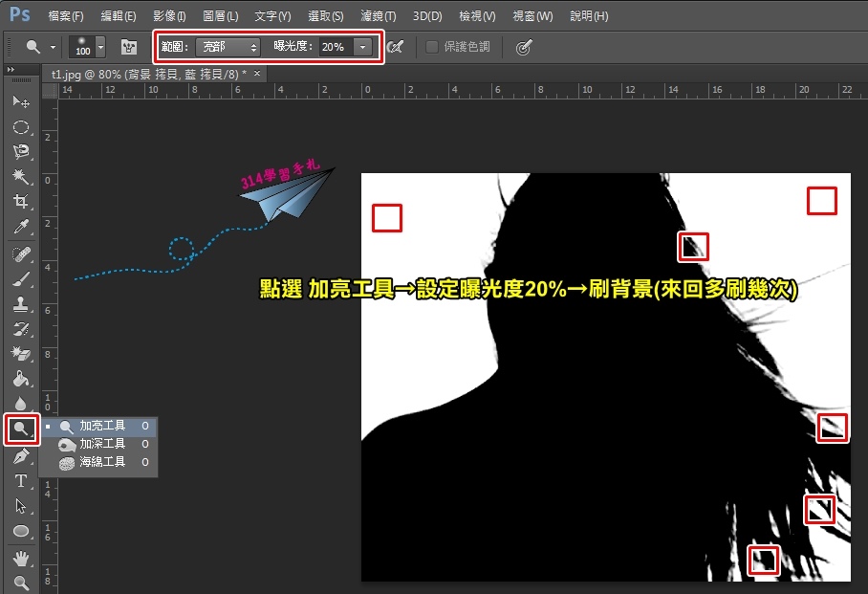Choose 海綿工具 from the flyout
Viewport: 868px width, 594px height.
[98, 462]
